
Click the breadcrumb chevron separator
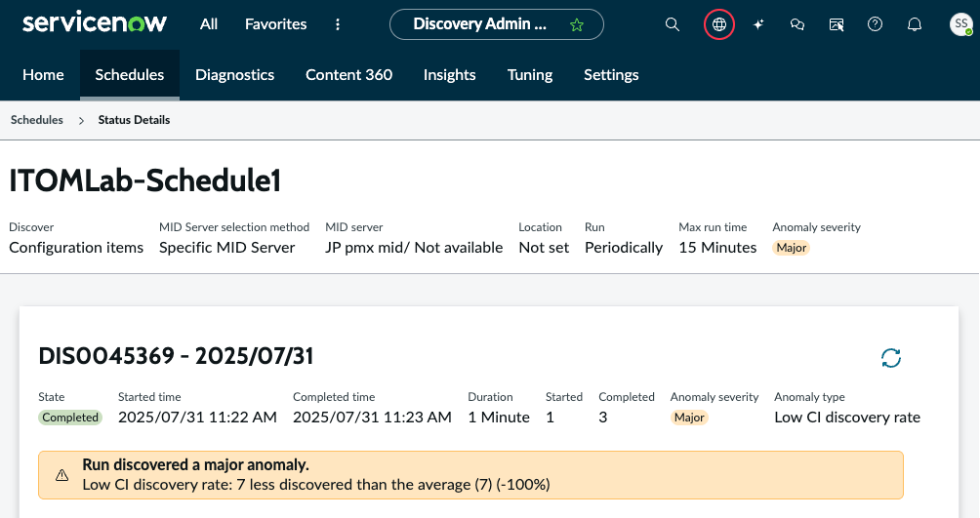pyautogui.click(x=81, y=121)
